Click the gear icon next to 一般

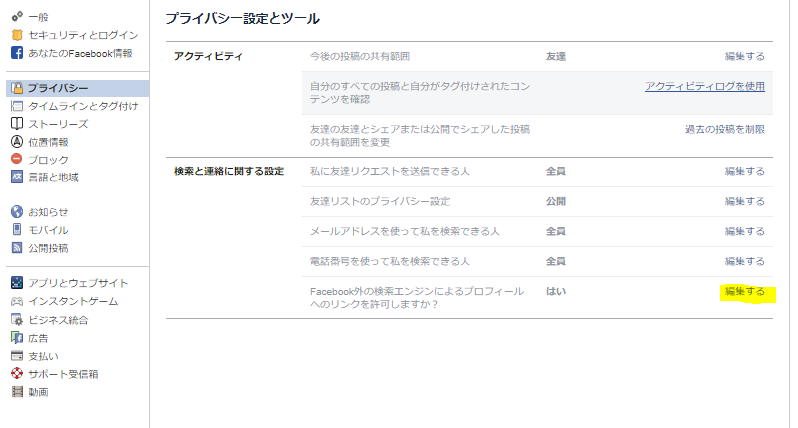click(x=17, y=17)
